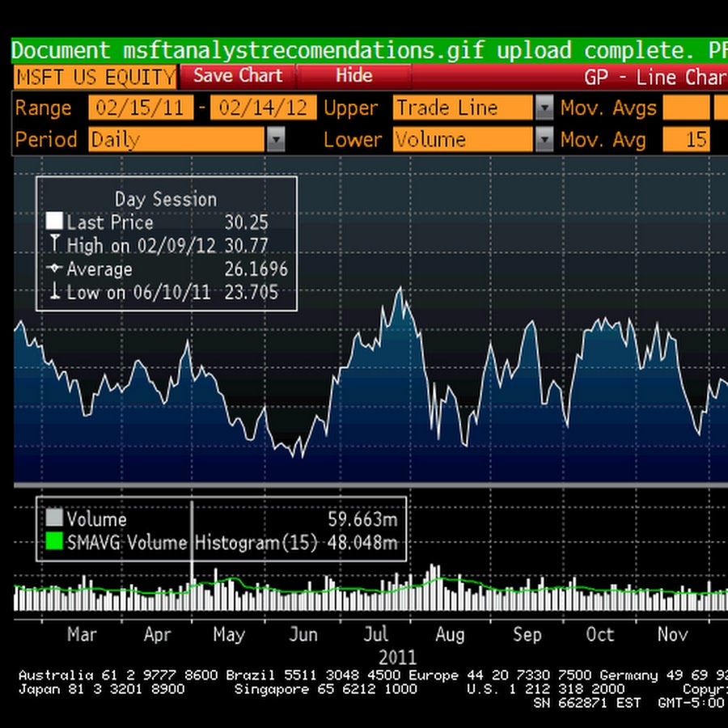This screenshot has width=728, height=728.
Task: Click the High on 02/09/12 text
Action: pos(141,246)
